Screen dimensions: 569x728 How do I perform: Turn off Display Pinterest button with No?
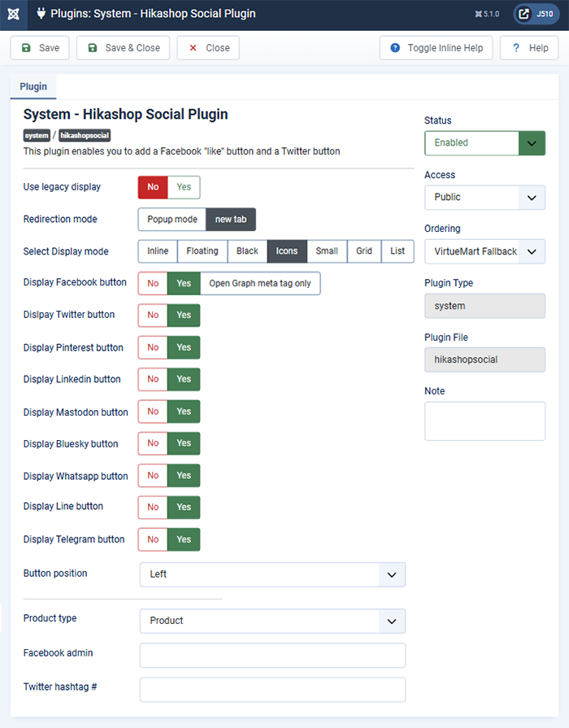(x=153, y=347)
